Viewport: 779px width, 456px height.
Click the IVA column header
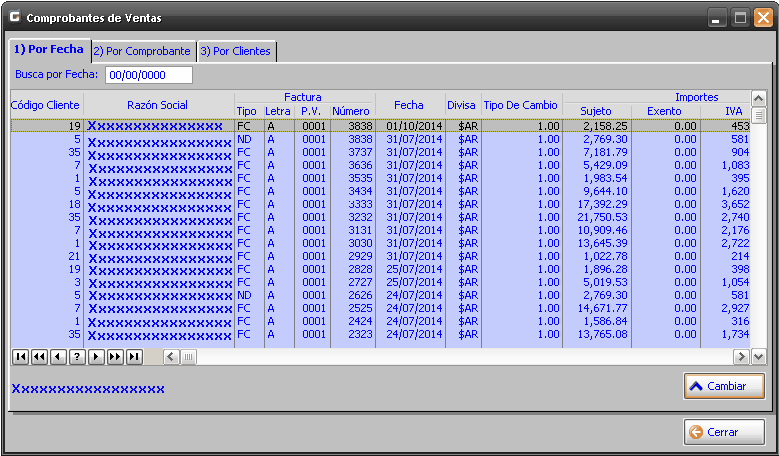coord(733,111)
